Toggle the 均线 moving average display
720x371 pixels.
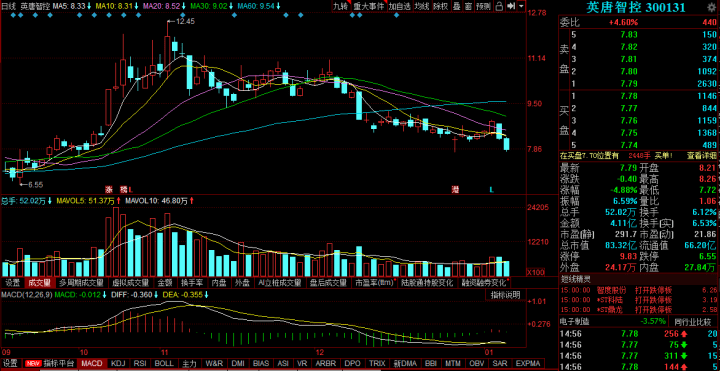point(422,6)
